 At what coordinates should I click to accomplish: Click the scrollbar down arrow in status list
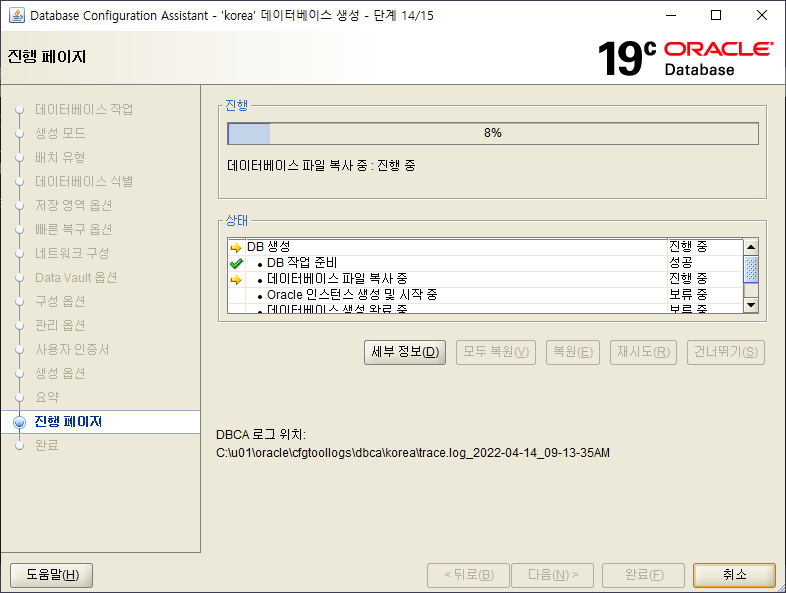(x=750, y=305)
